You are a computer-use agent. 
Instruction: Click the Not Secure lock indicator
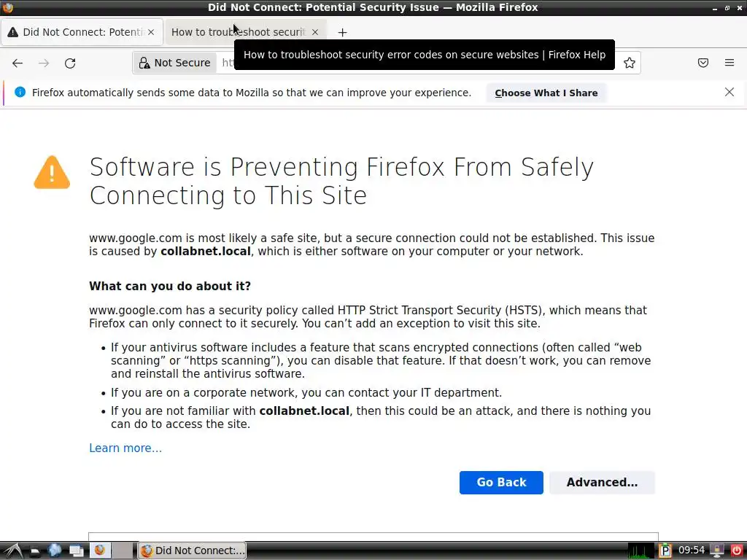(174, 63)
